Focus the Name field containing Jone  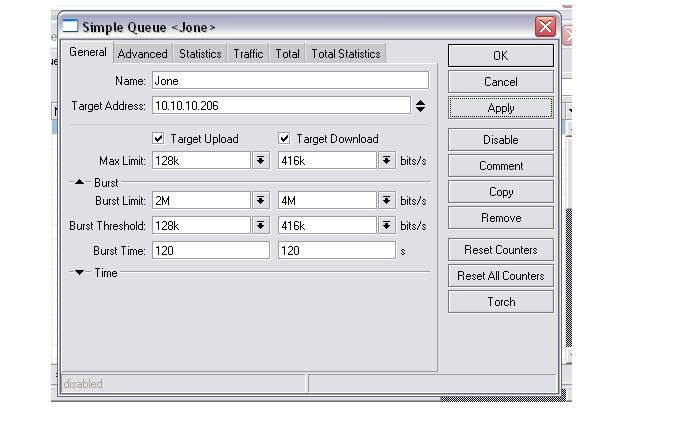pos(290,81)
